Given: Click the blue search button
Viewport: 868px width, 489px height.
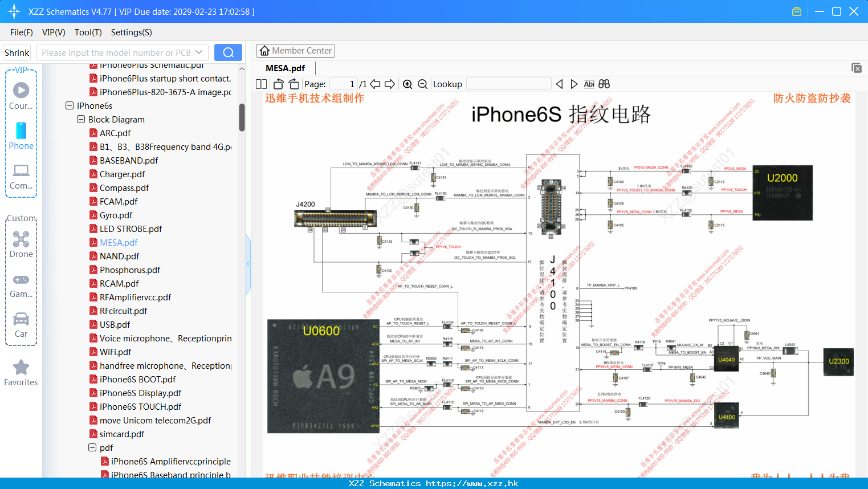Looking at the screenshot, I should tap(228, 52).
